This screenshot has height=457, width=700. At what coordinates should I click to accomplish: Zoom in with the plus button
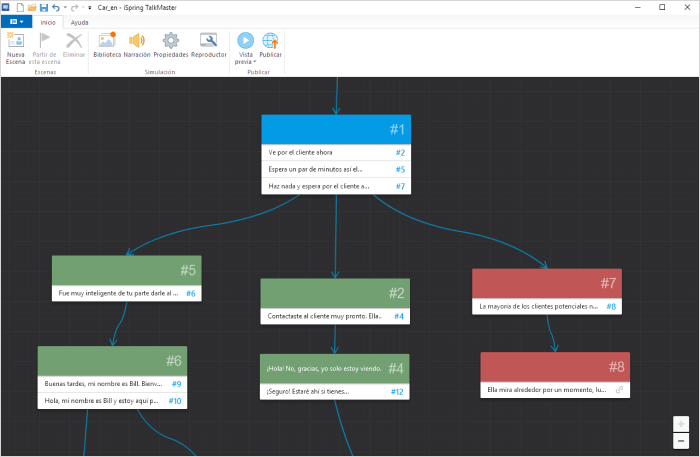[681, 423]
